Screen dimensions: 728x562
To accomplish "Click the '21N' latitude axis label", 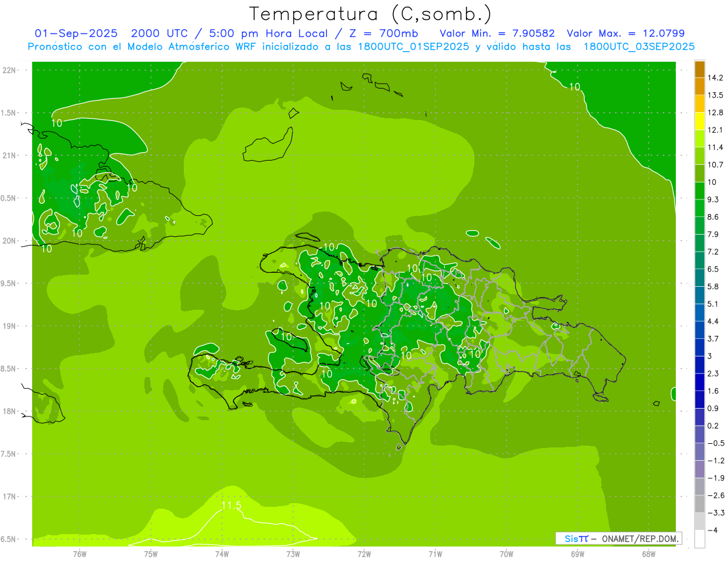I will point(9,155).
